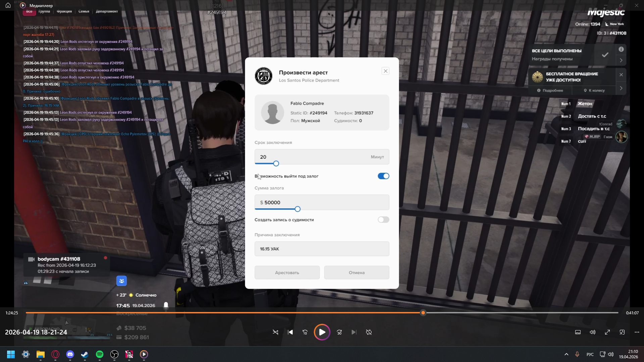This screenshot has width=644, height=362.
Task: Skip forward thirty seconds
Action: click(339, 332)
